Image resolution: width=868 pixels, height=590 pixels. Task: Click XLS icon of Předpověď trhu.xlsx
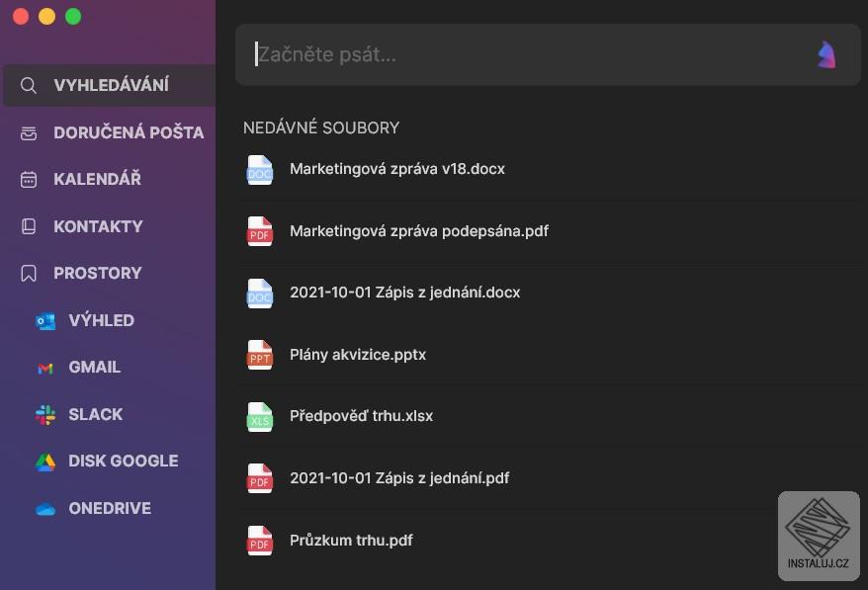260,416
